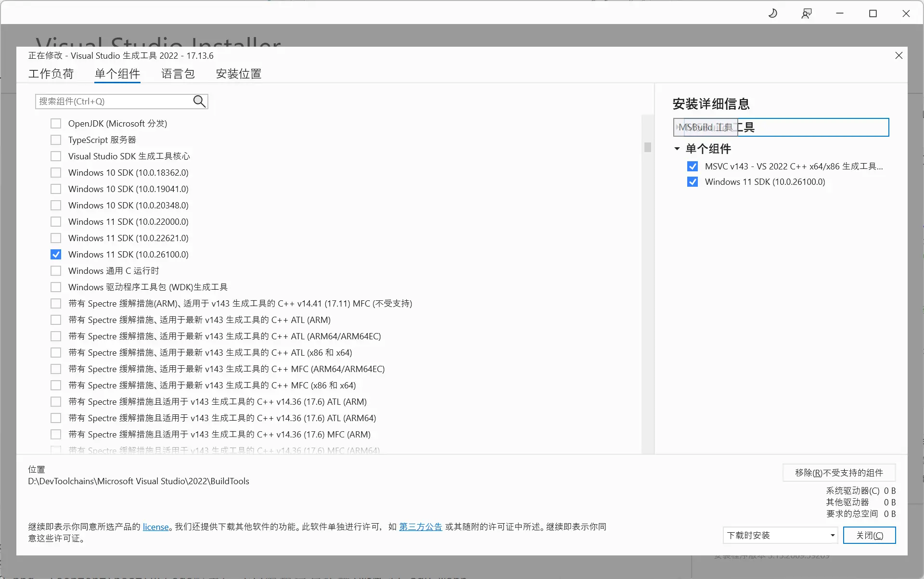Click the install path D:\DevToolchains text
Image resolution: width=924 pixels, height=579 pixels.
(139, 481)
